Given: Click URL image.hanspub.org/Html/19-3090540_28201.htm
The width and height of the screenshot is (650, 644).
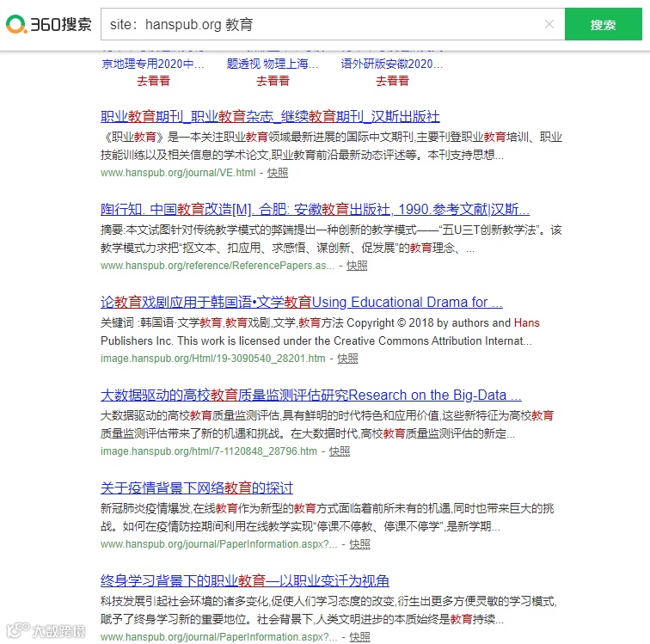Looking at the screenshot, I should [x=213, y=359].
